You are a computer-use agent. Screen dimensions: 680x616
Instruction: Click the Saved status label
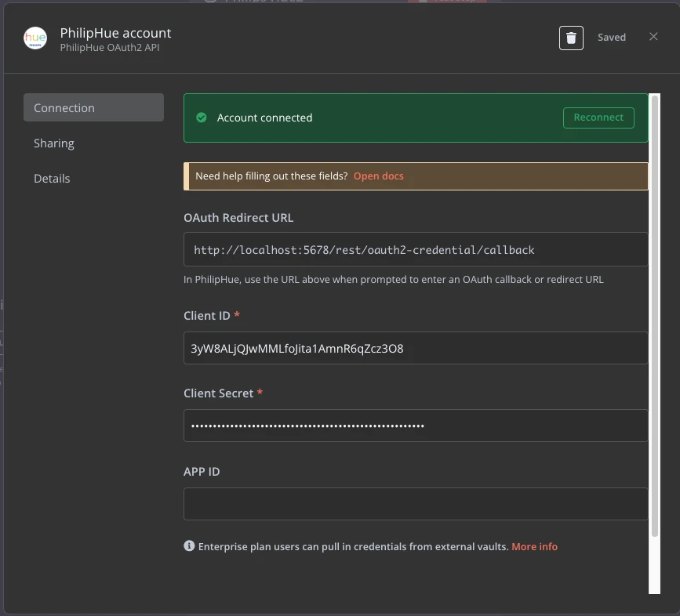(612, 38)
